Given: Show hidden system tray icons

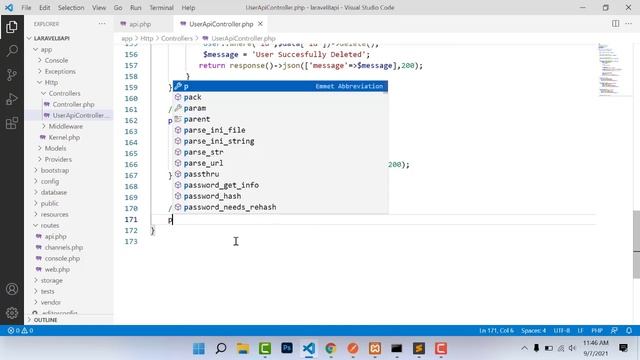Looking at the screenshot, I should (524, 348).
